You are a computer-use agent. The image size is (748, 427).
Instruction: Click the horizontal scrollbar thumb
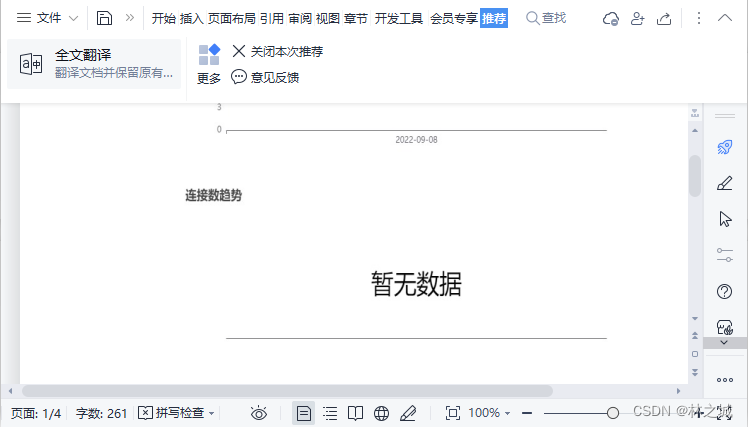point(287,391)
